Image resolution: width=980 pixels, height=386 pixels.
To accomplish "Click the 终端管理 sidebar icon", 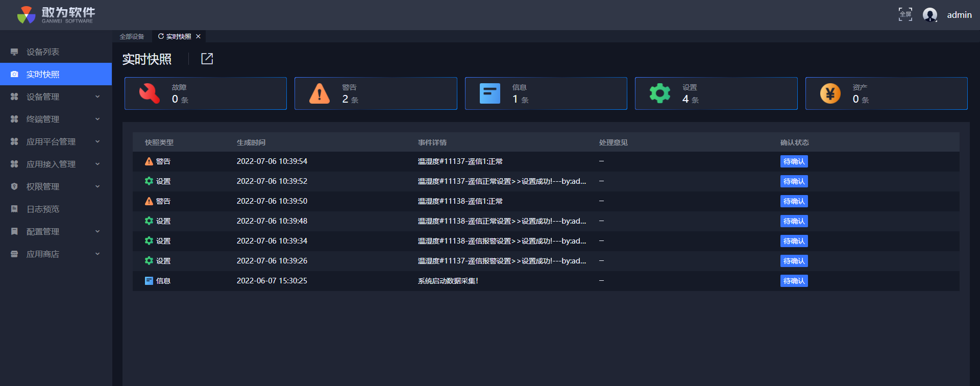I will coord(14,119).
